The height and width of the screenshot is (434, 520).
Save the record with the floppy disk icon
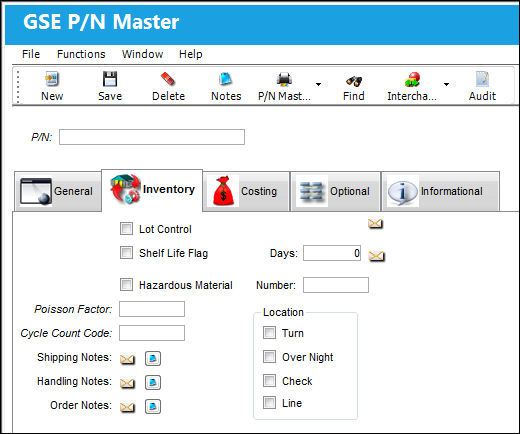point(110,79)
